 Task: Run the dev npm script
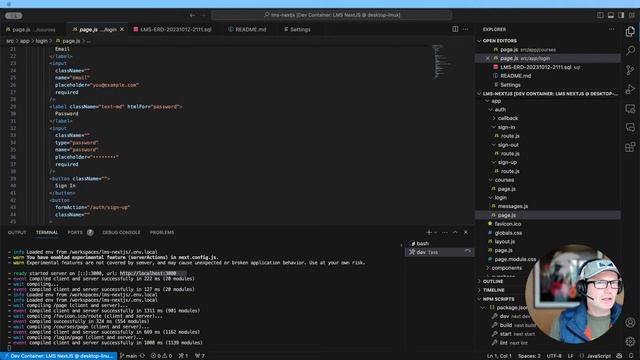(504, 316)
